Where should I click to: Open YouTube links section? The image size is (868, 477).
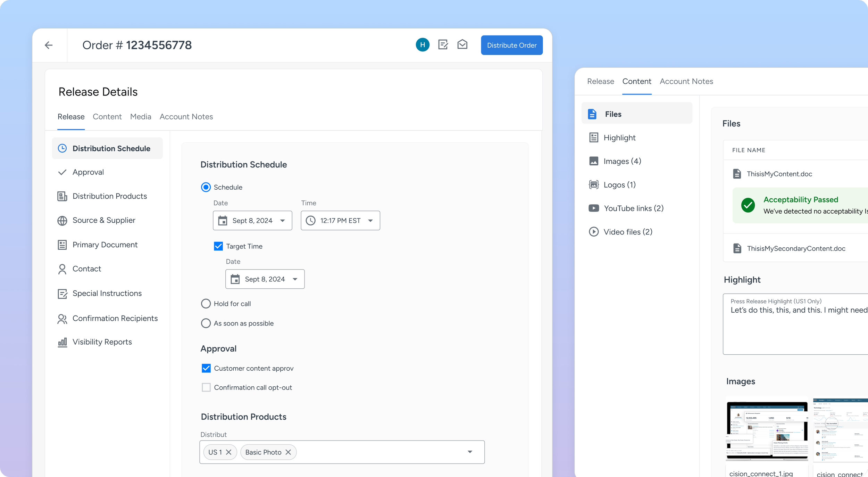click(x=633, y=208)
